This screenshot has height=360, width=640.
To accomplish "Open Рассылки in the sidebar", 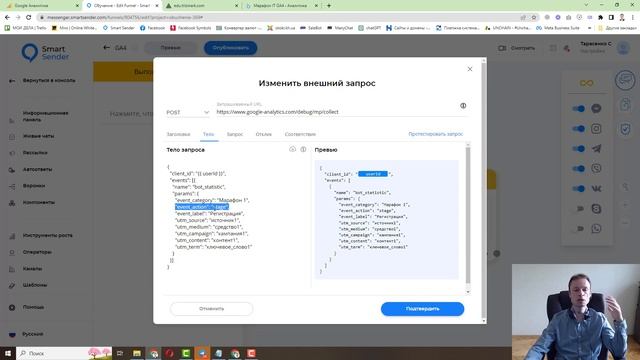I will [35, 153].
